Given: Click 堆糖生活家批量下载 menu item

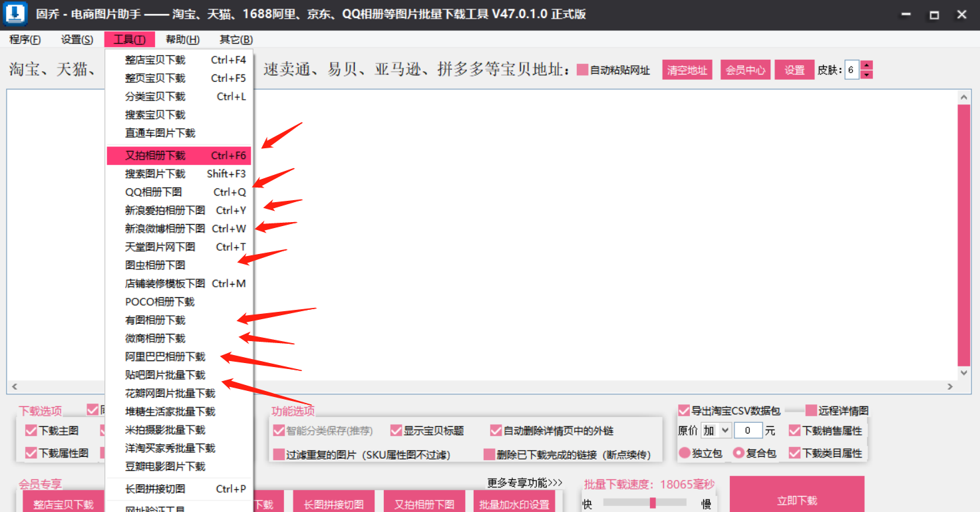Looking at the screenshot, I should point(178,412).
